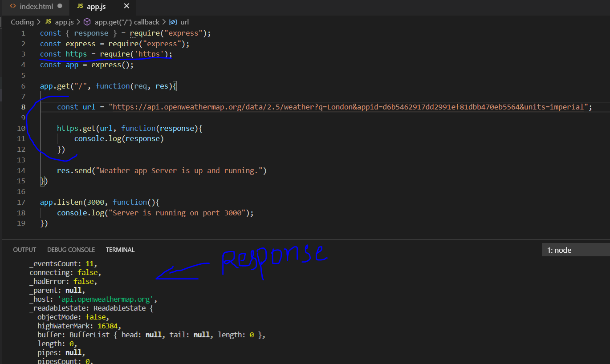
Task: Switch to the OUTPUT panel tab
Action: (24, 250)
